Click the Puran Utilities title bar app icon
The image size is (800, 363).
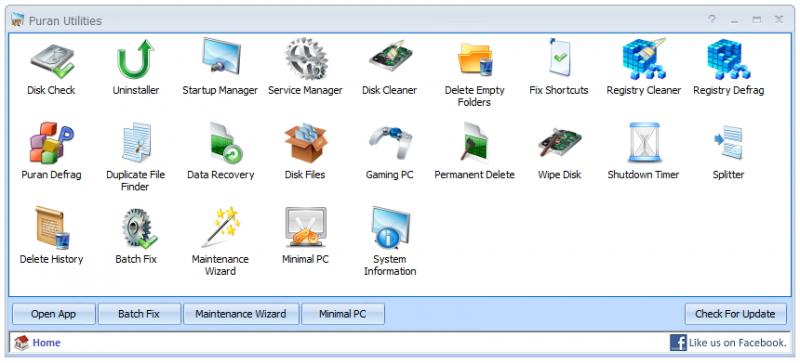pos(18,20)
